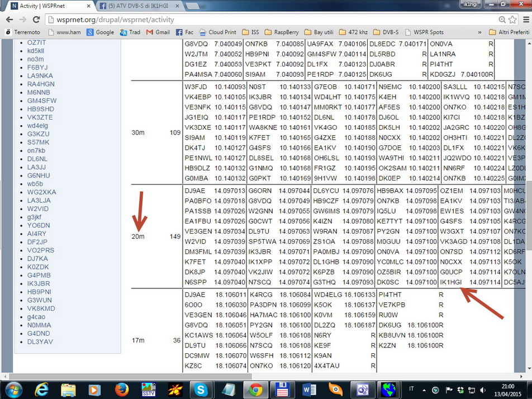This screenshot has height=399, width=532.
Task: Open the kd5kll callsign link
Action: (36, 51)
